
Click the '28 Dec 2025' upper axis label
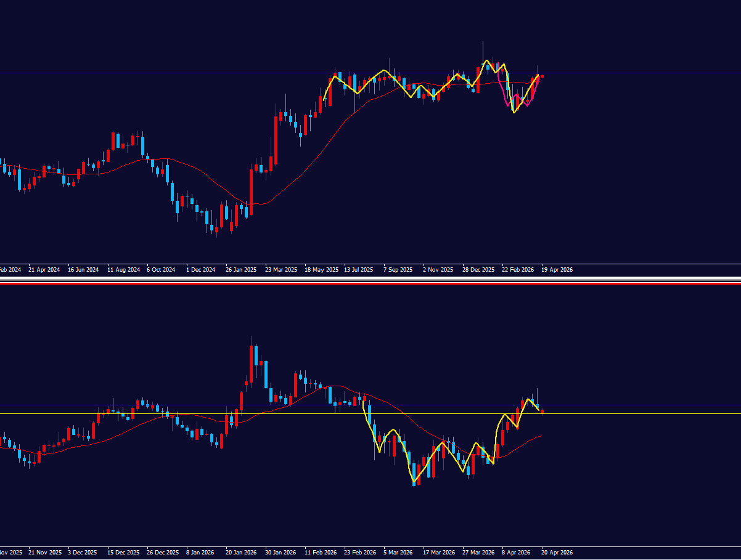tap(478, 270)
